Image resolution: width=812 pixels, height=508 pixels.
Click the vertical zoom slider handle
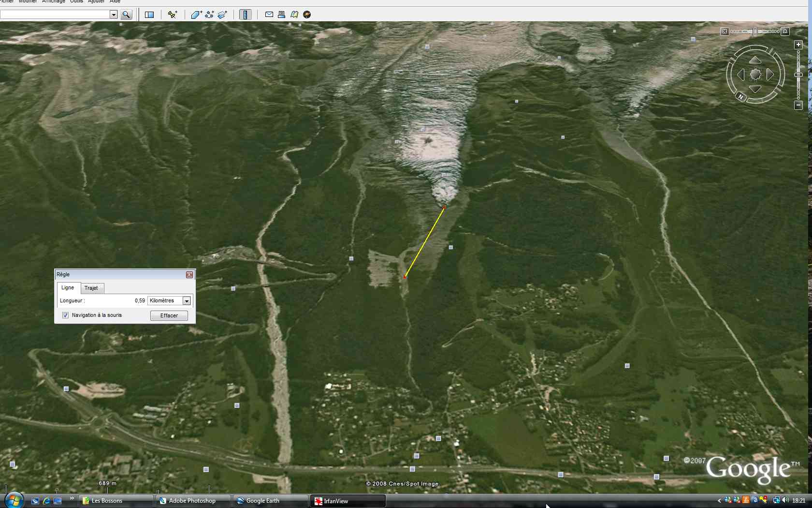click(x=798, y=75)
